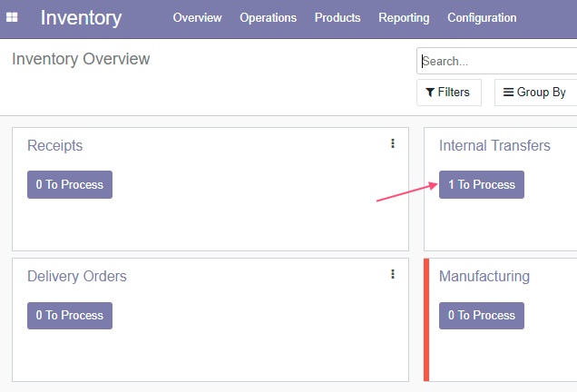Click Receipts 0 To Process button

[x=70, y=184]
